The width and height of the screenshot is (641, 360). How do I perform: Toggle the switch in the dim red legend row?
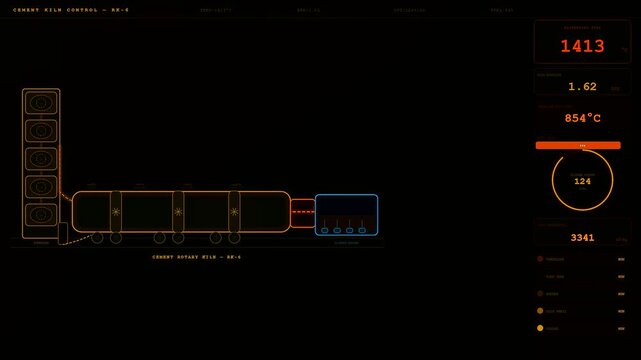[x=621, y=259]
